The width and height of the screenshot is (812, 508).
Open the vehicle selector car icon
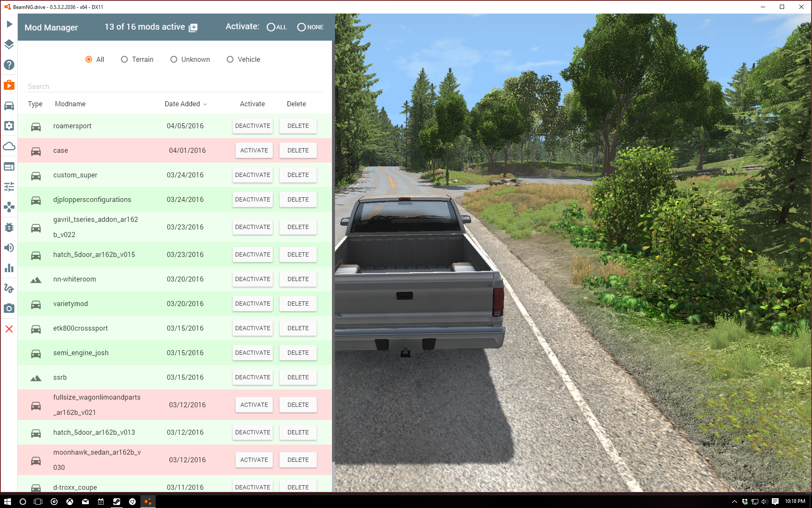coord(9,105)
